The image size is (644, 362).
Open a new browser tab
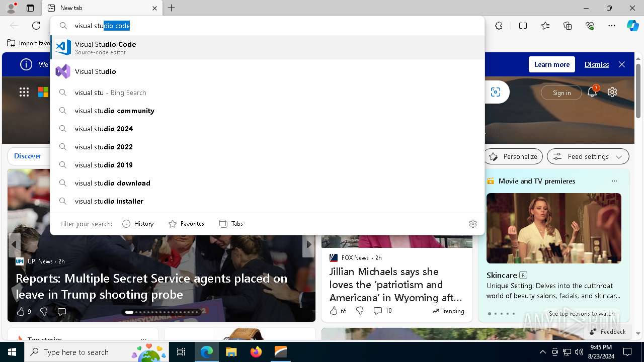click(x=171, y=8)
